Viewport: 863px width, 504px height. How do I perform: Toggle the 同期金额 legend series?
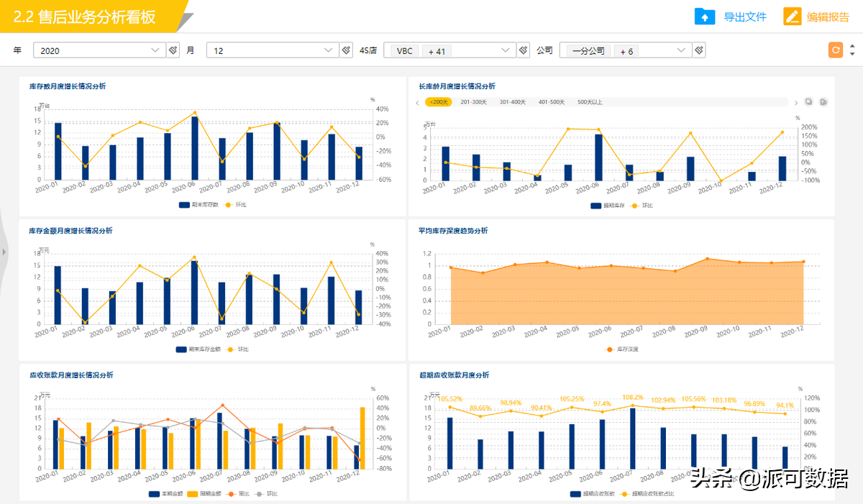(204, 494)
